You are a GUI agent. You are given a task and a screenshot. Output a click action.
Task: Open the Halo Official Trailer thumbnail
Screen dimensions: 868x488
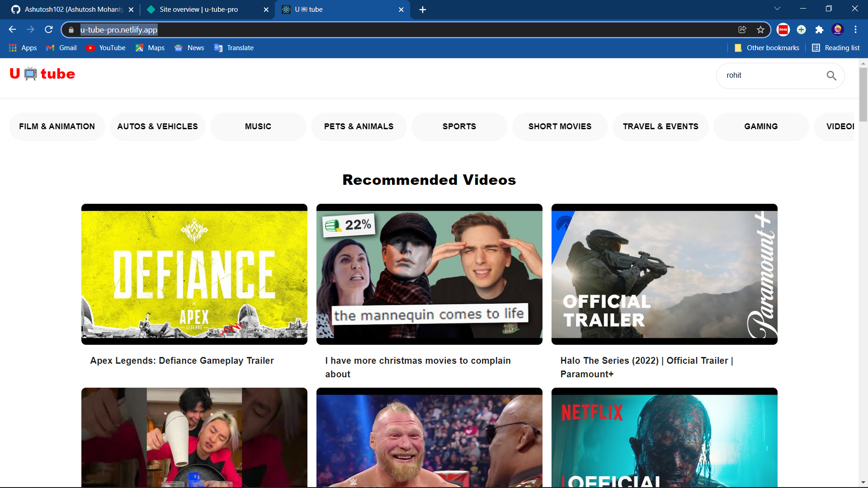click(x=665, y=274)
